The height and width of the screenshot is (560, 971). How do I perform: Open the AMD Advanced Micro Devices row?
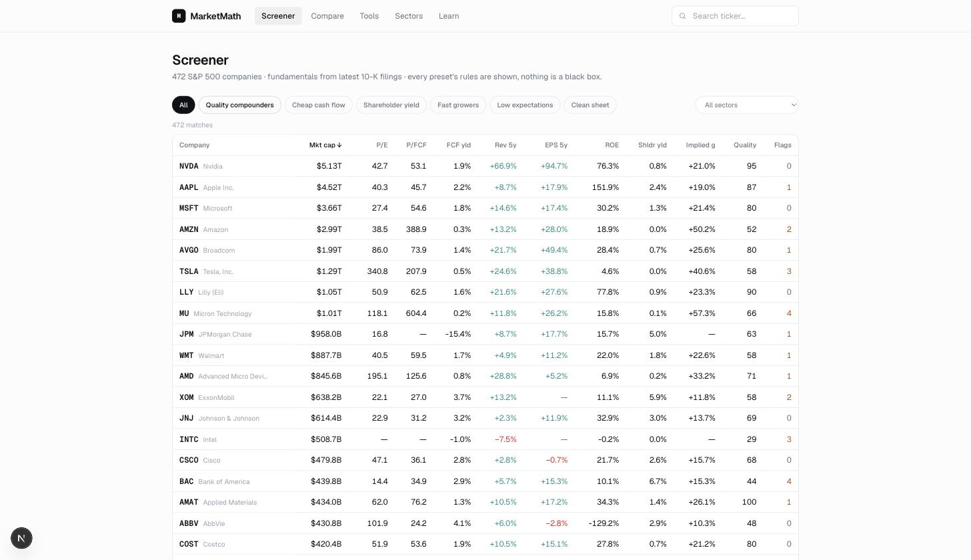pyautogui.click(x=485, y=376)
